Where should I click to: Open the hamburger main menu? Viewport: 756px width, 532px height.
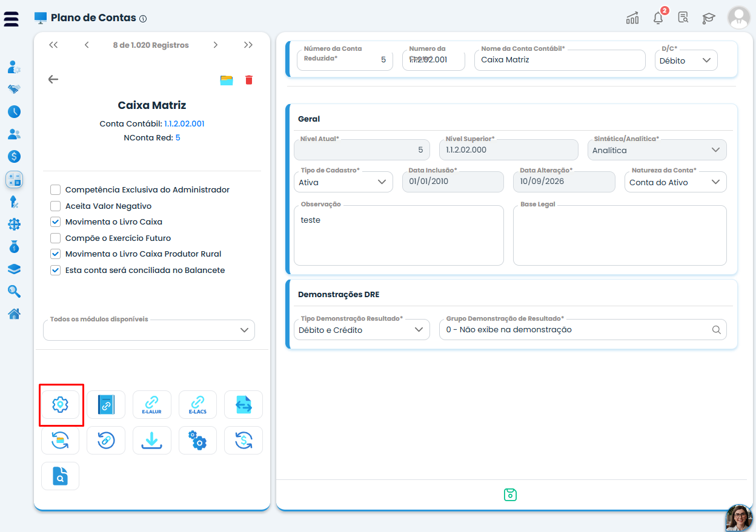(11, 18)
